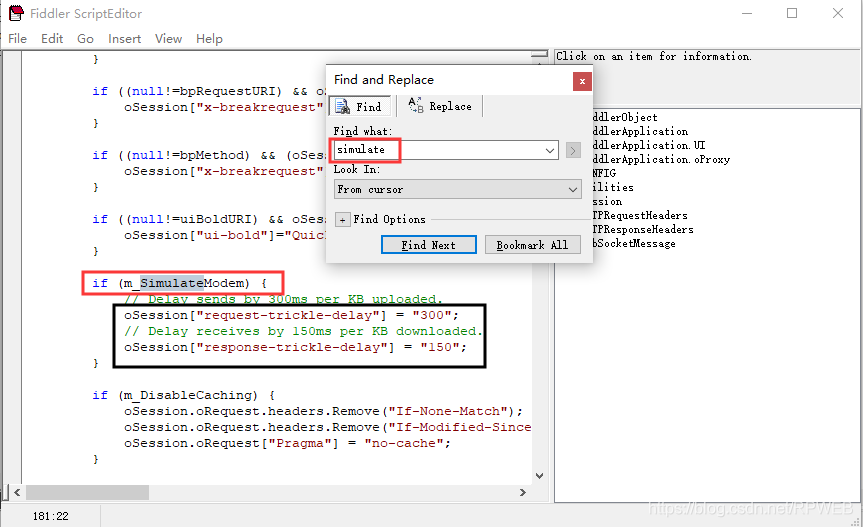863x527 pixels.
Task: Select FiddlerApplication.oProxy in the class list
Action: click(660, 160)
